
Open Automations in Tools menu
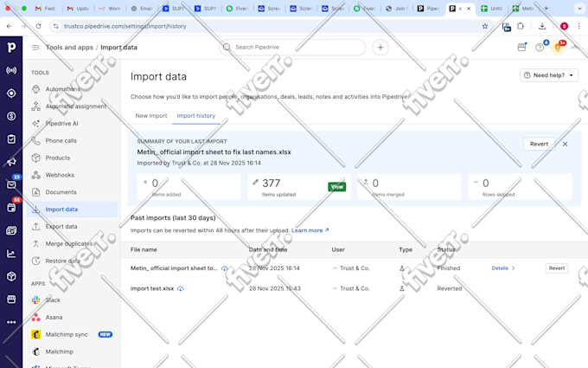(62, 89)
